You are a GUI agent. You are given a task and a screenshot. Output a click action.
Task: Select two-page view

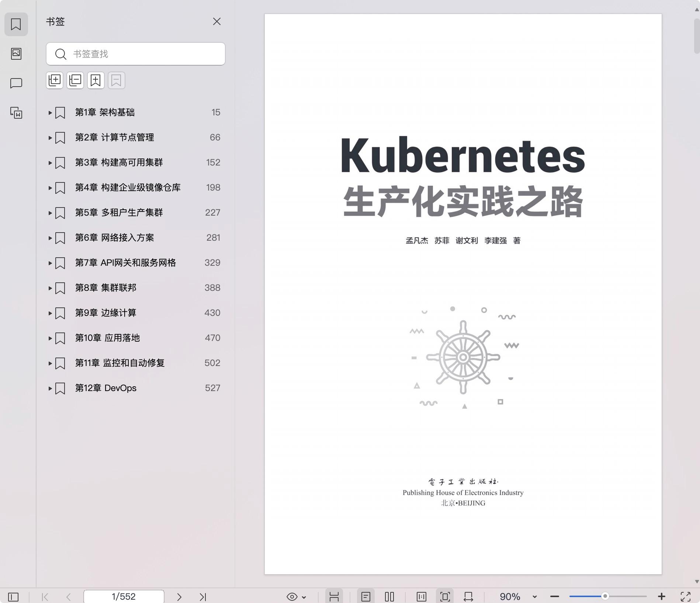(x=389, y=597)
